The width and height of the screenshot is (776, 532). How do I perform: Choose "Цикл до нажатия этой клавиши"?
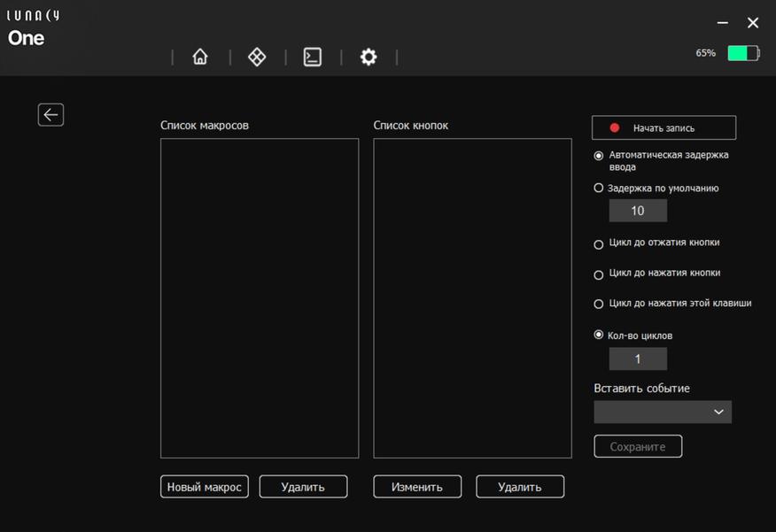click(599, 304)
